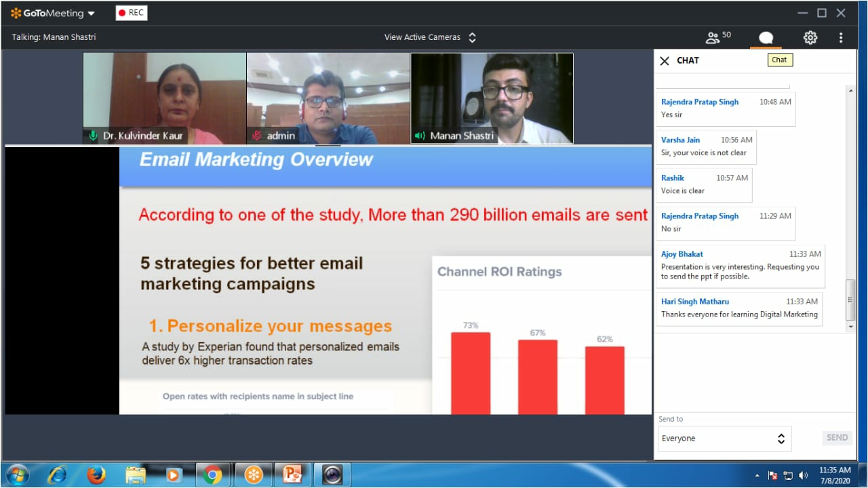Open Google Chrome from the taskbar
The width and height of the screenshot is (868, 488).
[x=212, y=474]
